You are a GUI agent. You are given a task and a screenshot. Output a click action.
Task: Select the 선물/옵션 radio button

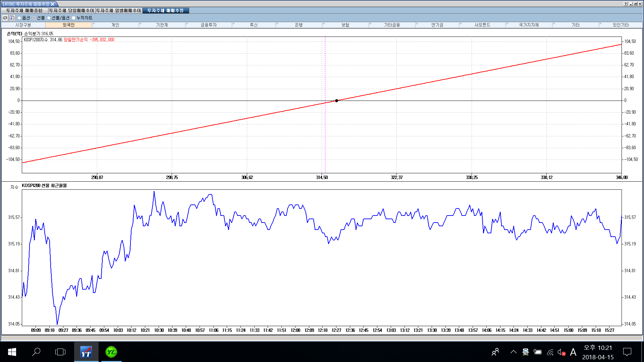[x=49, y=18]
